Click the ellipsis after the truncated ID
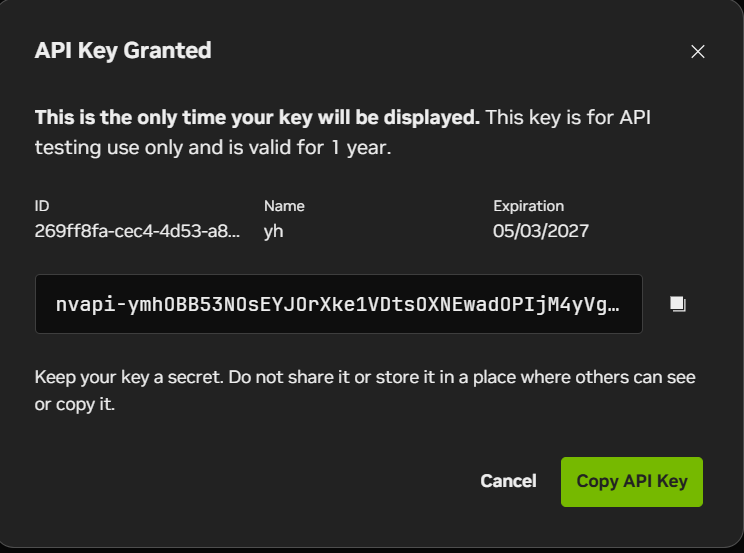 pos(234,235)
